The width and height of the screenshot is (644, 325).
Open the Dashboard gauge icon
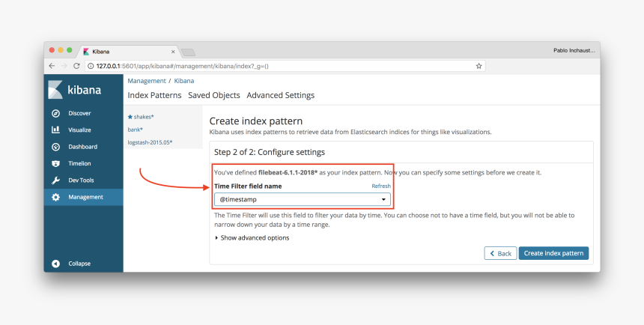tap(56, 147)
